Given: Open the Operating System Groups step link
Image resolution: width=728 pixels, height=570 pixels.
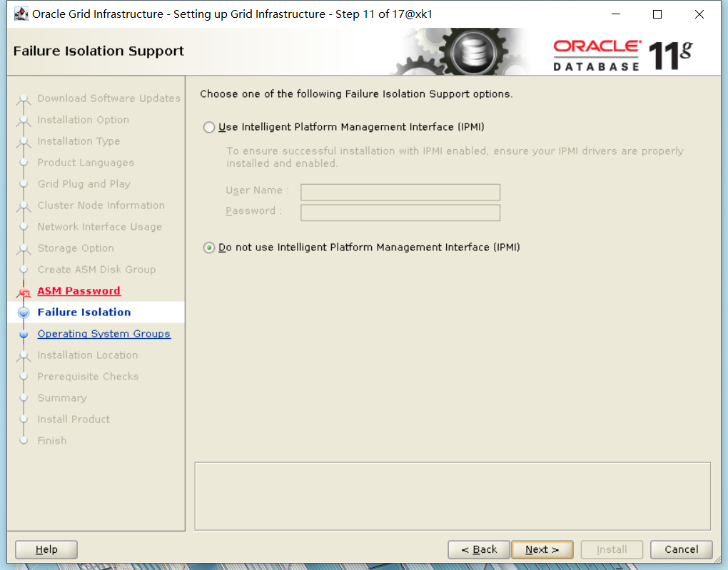Looking at the screenshot, I should [x=104, y=334].
